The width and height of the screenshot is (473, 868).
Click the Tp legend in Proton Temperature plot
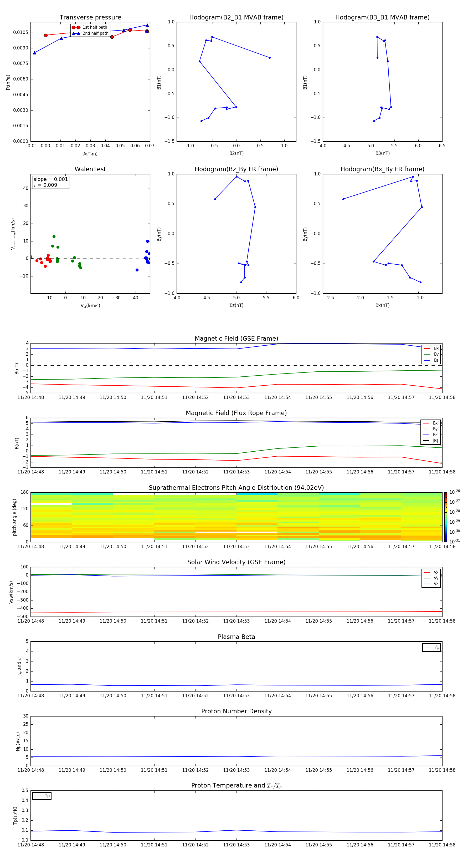(x=42, y=796)
